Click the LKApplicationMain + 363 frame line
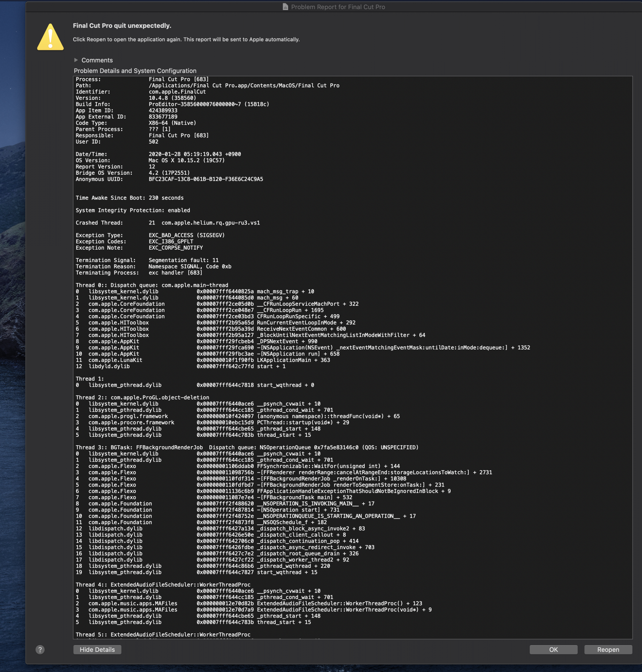 coord(203,360)
